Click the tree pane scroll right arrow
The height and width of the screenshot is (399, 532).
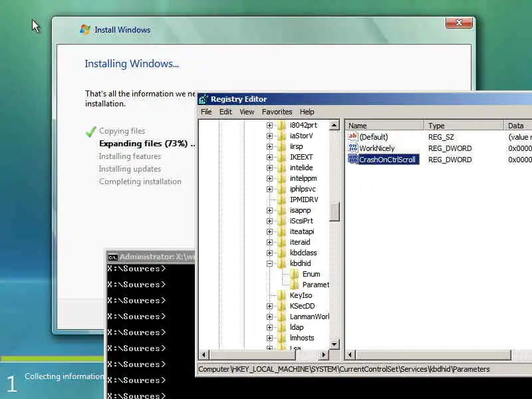324,355
